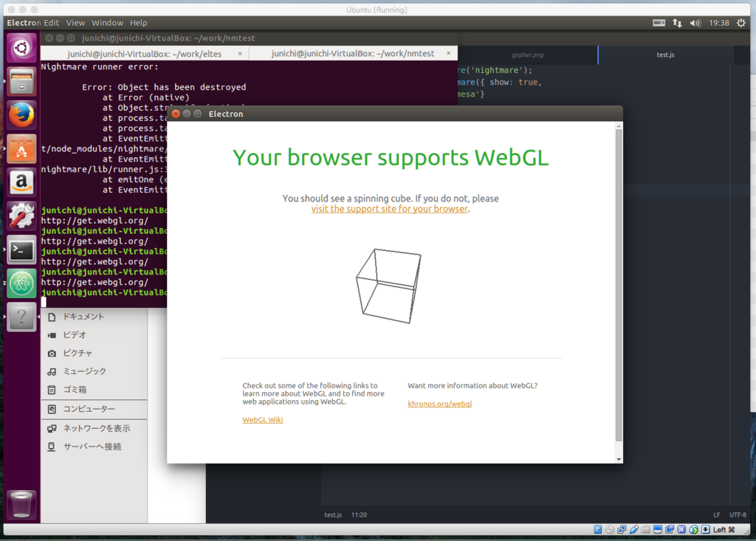
Task: Click the Your browser supports WebGL heading
Action: pyautogui.click(x=391, y=158)
